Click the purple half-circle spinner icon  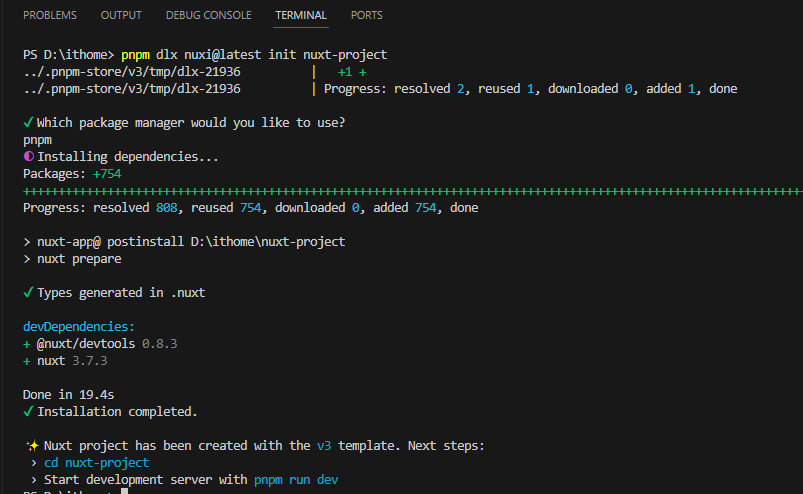29,156
